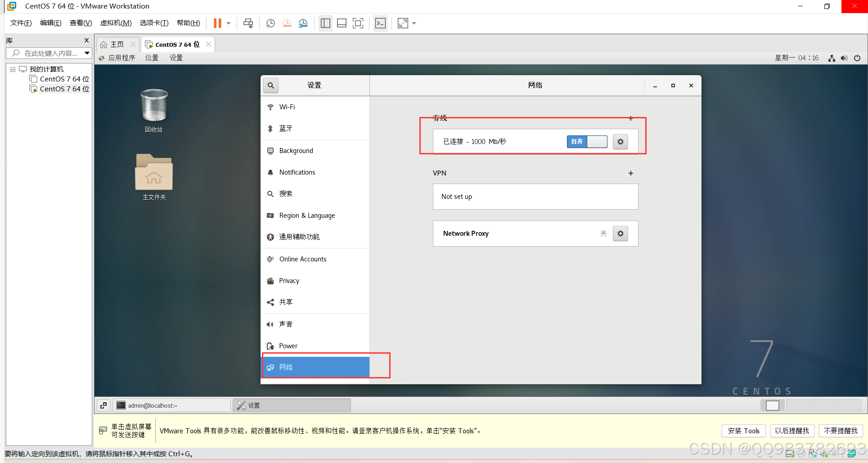Open the 编辑(E) menu
This screenshot has width=868, height=463.
click(50, 23)
